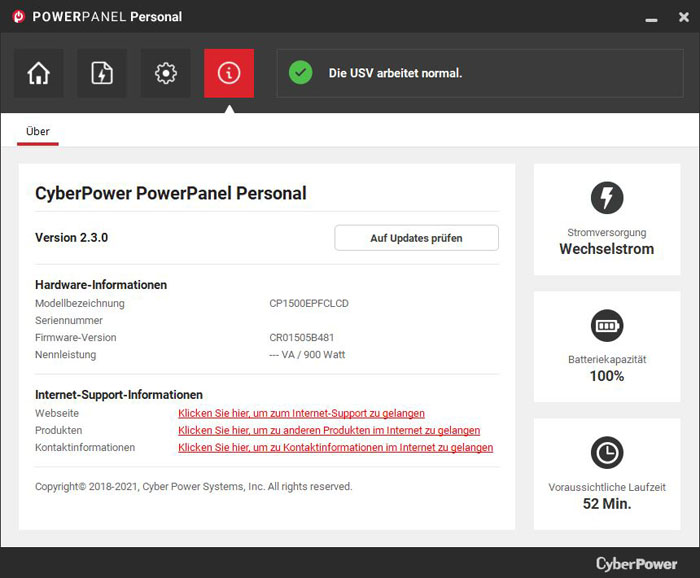Click the Seriennummer label

pos(69,320)
